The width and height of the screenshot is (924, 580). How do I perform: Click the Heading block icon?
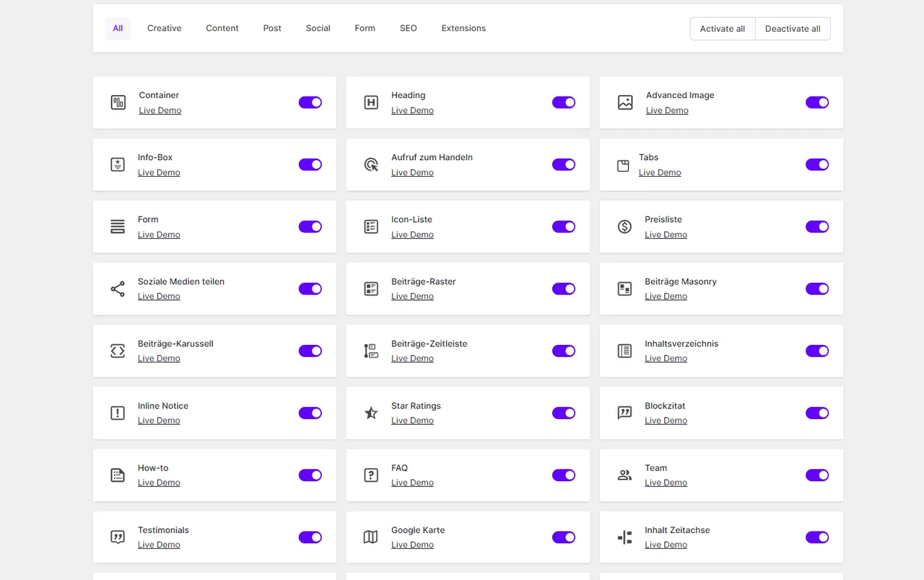pos(371,102)
